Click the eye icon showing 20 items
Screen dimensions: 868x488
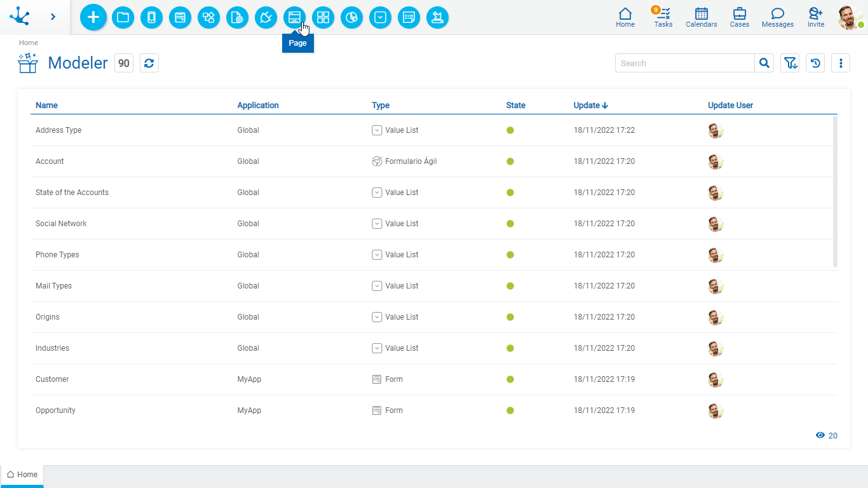tap(820, 435)
